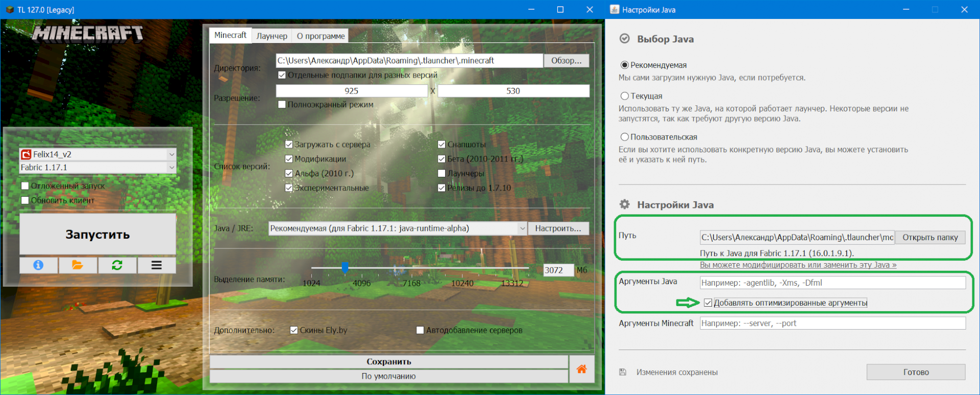Click the checkmark icon beside Выбор Java
The width and height of the screenshot is (980, 395).
[x=624, y=39]
